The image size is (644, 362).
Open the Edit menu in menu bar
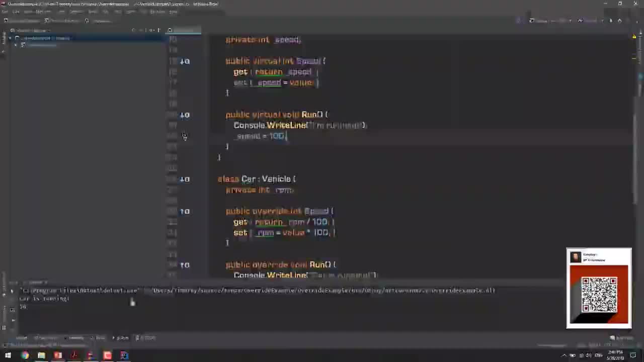[16, 12]
